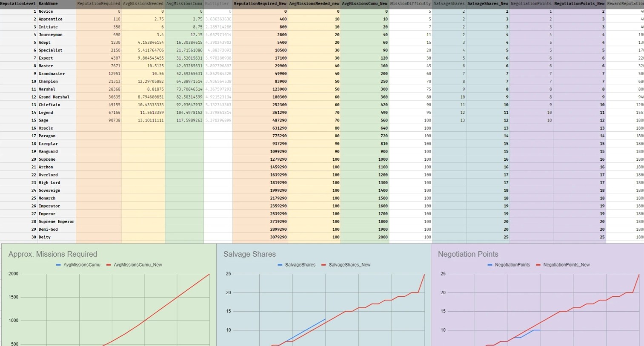The image size is (644, 346).
Task: Click the cell showing 117.5989263
Action: click(x=184, y=120)
